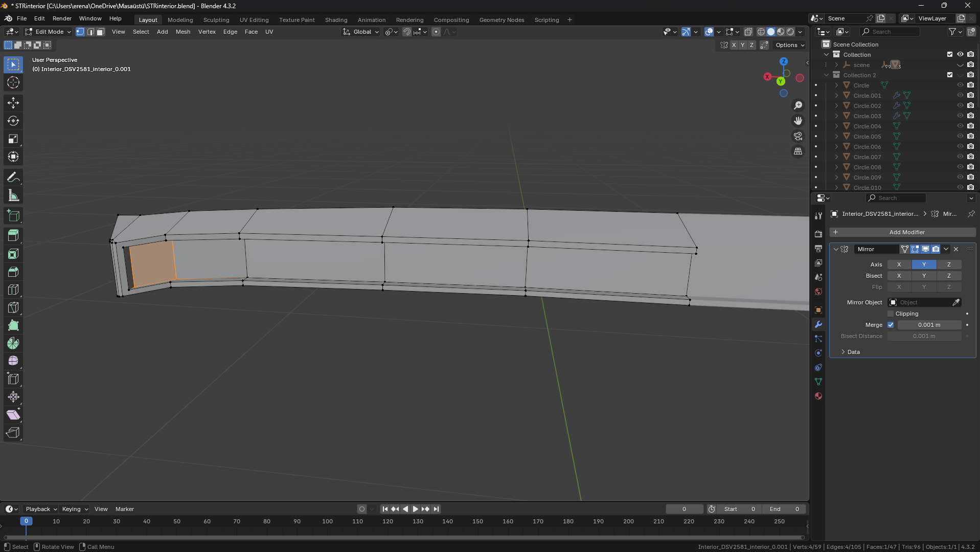980x552 pixels.
Task: Enable Mirror axis X
Action: click(899, 264)
